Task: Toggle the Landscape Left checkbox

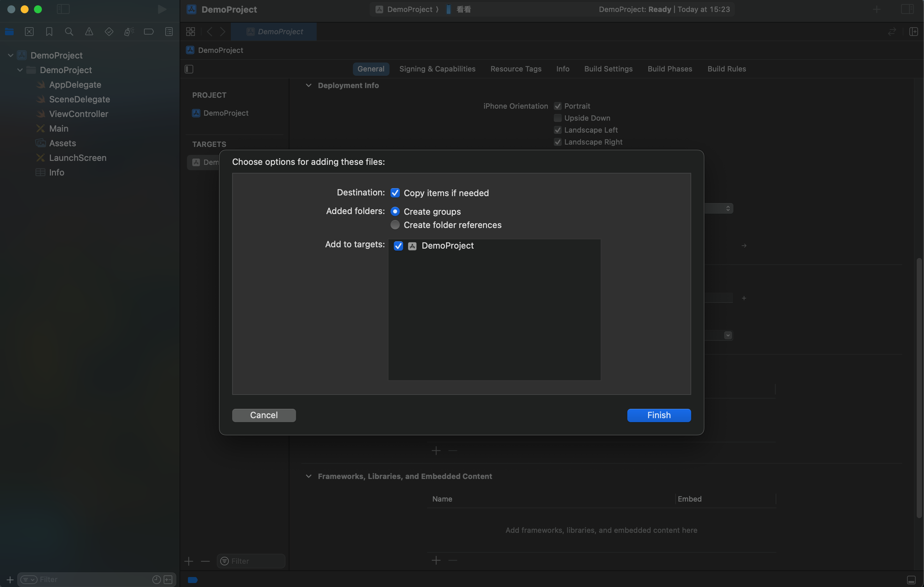Action: tap(557, 130)
